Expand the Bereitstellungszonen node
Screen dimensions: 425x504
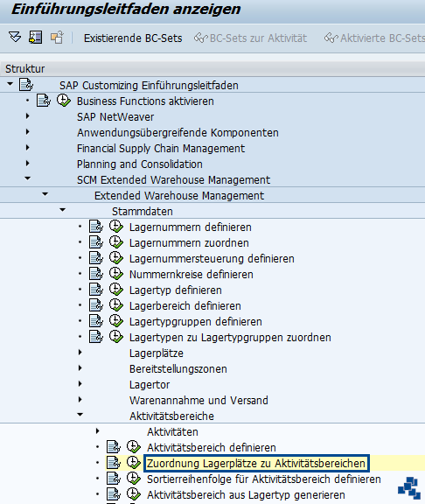point(80,368)
